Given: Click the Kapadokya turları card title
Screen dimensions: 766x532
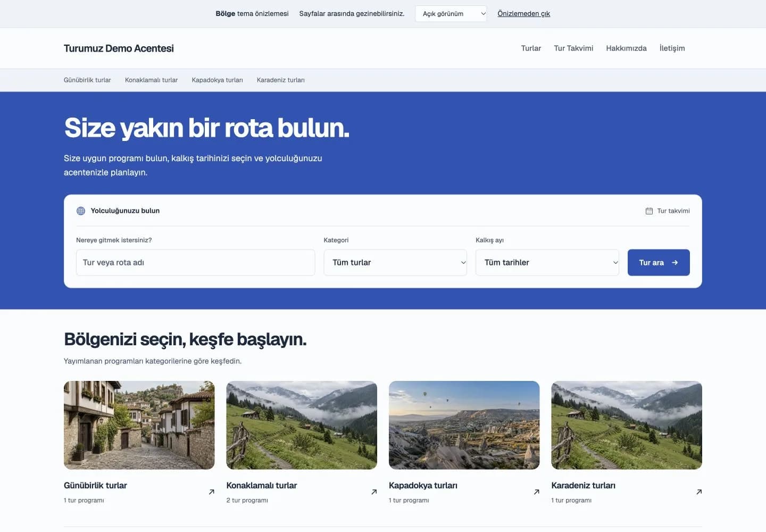Looking at the screenshot, I should [423, 486].
